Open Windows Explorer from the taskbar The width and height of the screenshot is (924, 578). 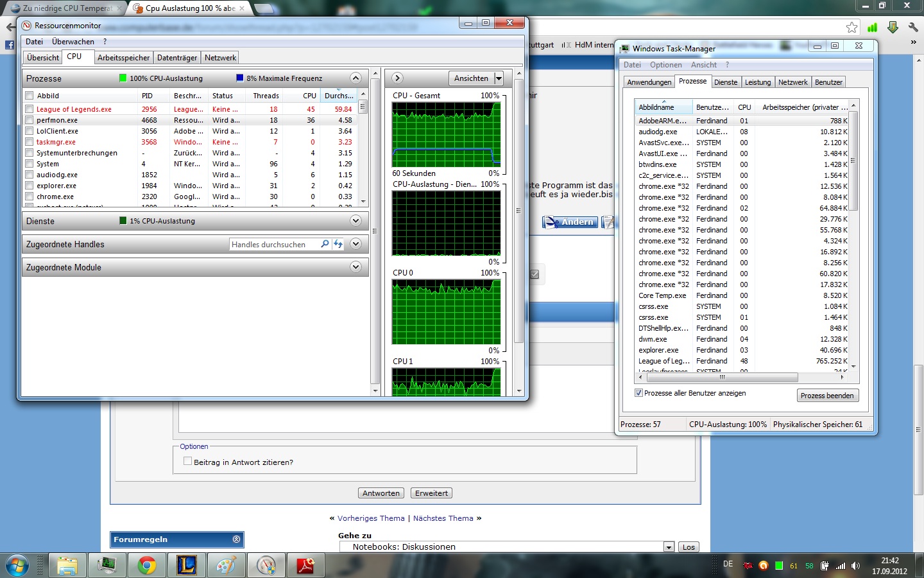[67, 566]
